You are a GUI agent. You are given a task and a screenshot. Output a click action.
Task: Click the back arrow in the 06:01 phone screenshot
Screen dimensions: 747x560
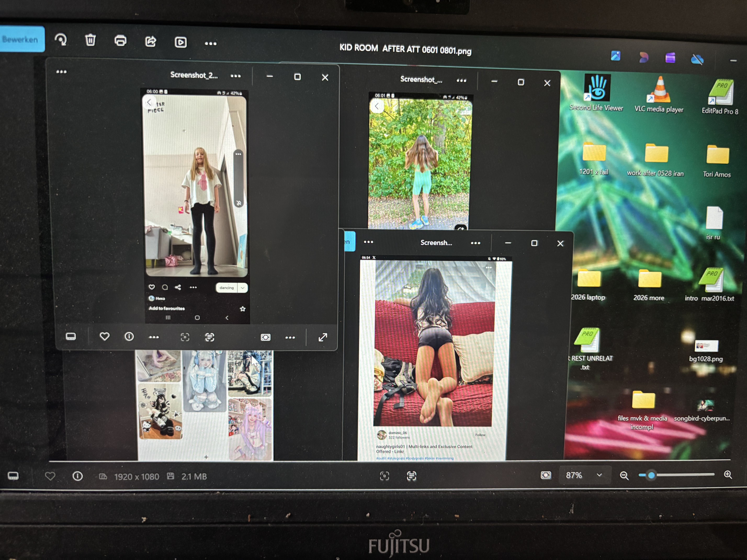[x=377, y=106]
